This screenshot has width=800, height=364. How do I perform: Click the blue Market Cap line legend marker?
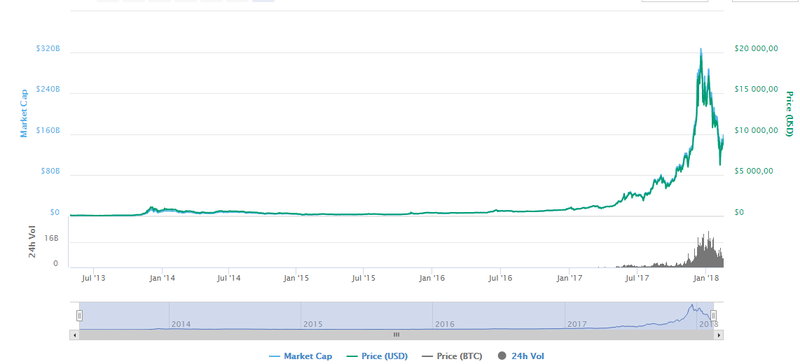274,356
